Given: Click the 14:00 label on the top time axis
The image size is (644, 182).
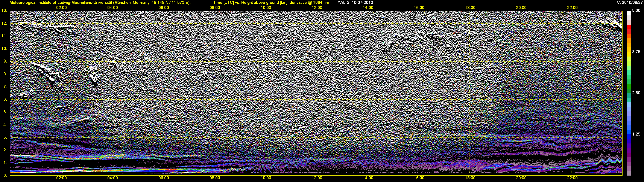Looking at the screenshot, I should point(368,8).
